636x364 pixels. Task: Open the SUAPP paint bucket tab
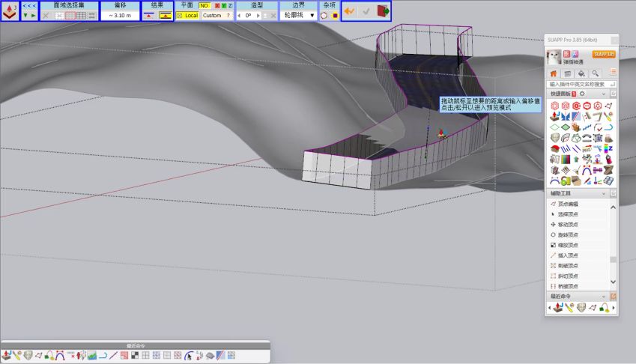(x=581, y=73)
